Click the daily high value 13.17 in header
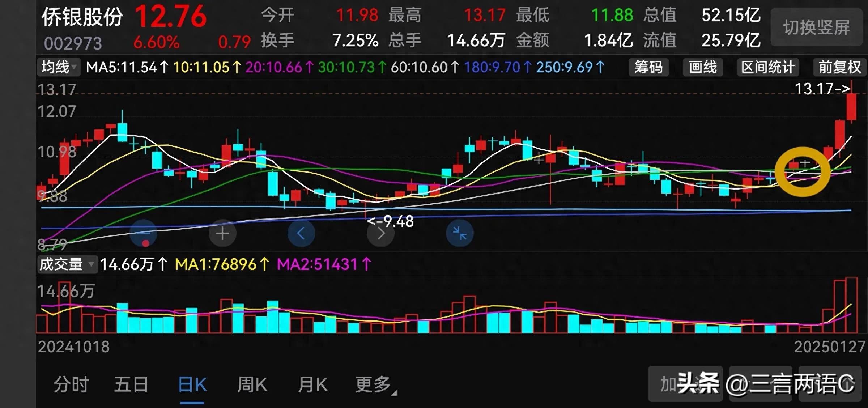 [x=485, y=16]
